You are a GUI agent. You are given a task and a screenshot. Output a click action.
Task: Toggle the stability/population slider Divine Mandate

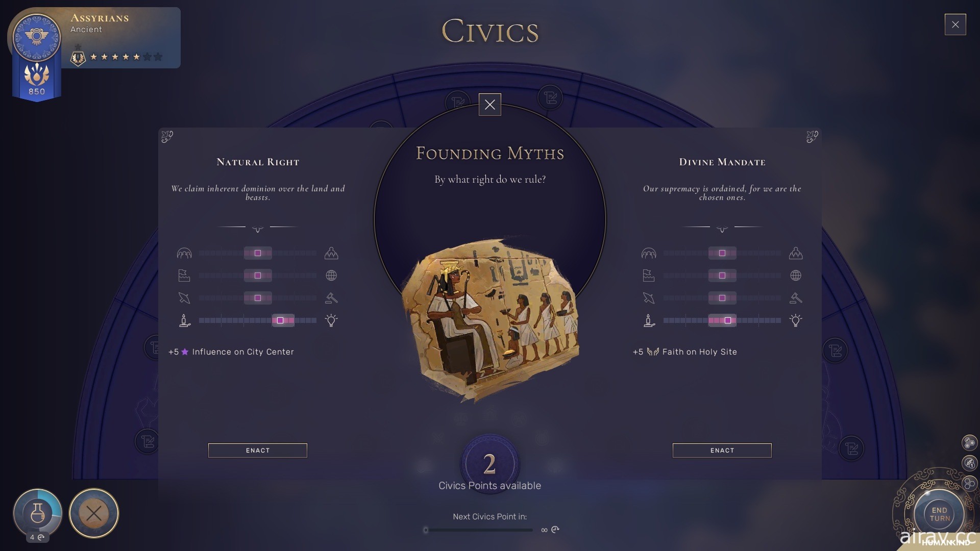722,254
